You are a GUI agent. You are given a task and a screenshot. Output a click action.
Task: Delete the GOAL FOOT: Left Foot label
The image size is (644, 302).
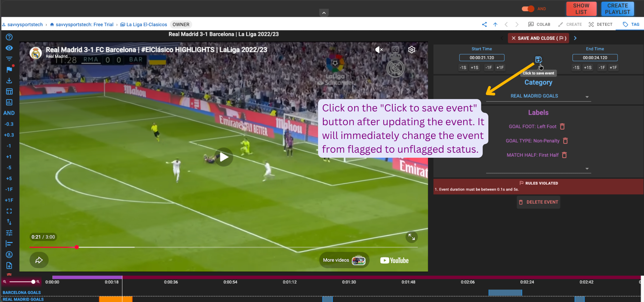point(562,127)
